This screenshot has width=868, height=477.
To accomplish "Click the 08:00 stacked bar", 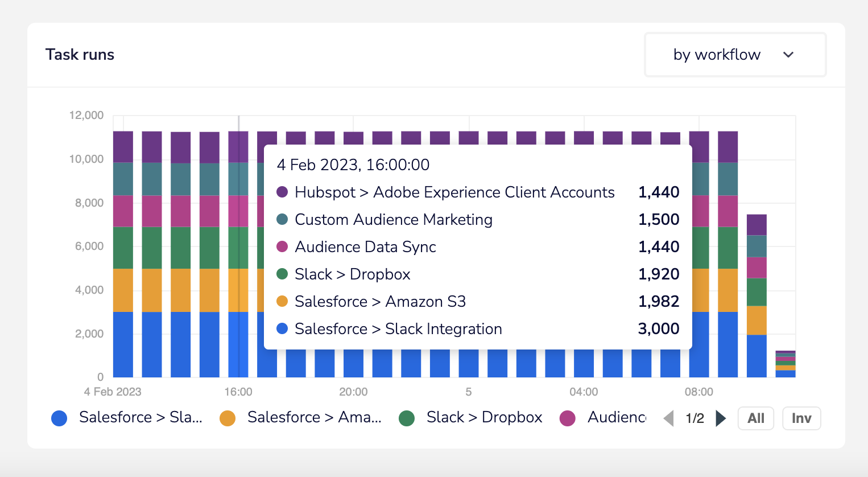I will click(699, 254).
